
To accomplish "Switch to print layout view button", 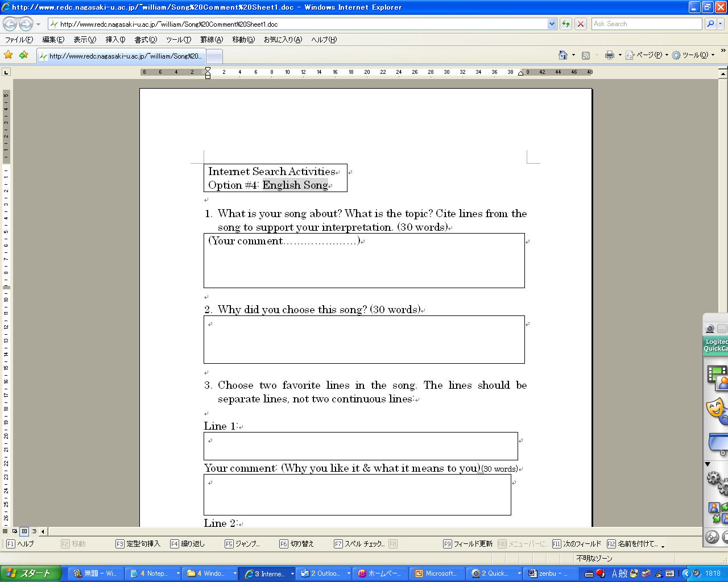I will [24, 531].
